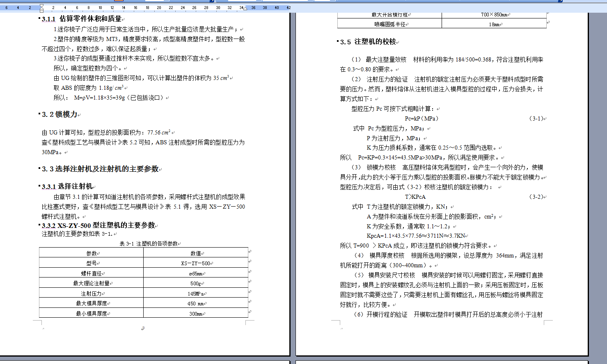Viewport: 607px width, 364px height.
Task: Click the heading "3.5 注塑机的校核"
Action: coord(368,42)
